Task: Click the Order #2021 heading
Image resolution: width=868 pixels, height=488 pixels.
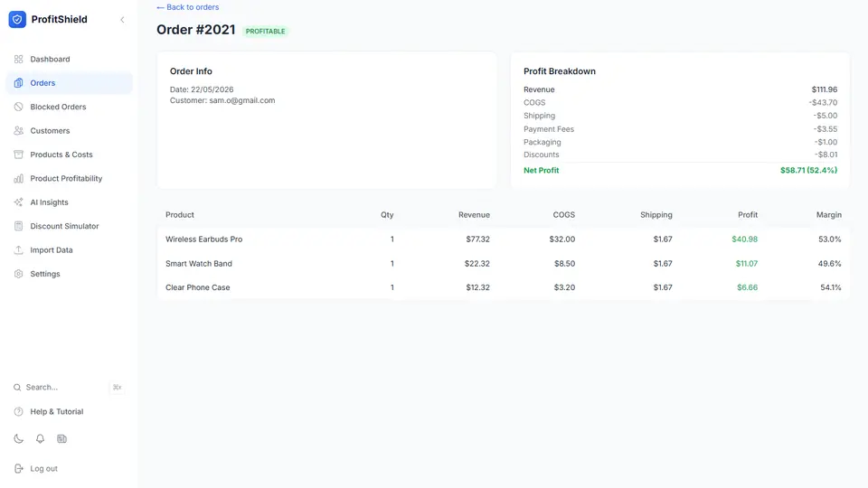Action: 196,30
